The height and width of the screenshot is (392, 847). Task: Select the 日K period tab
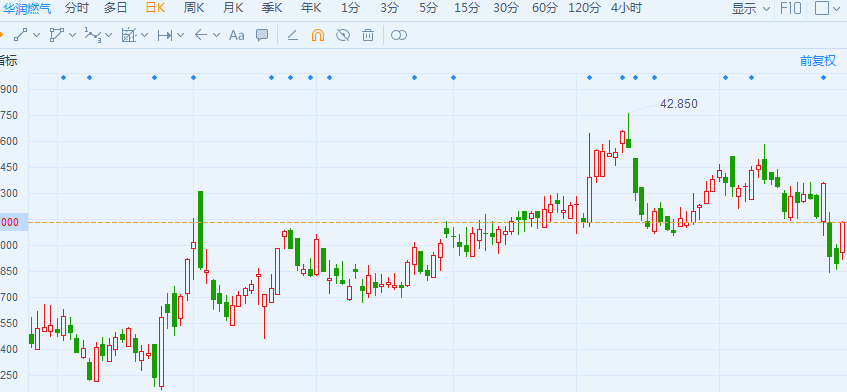click(156, 8)
